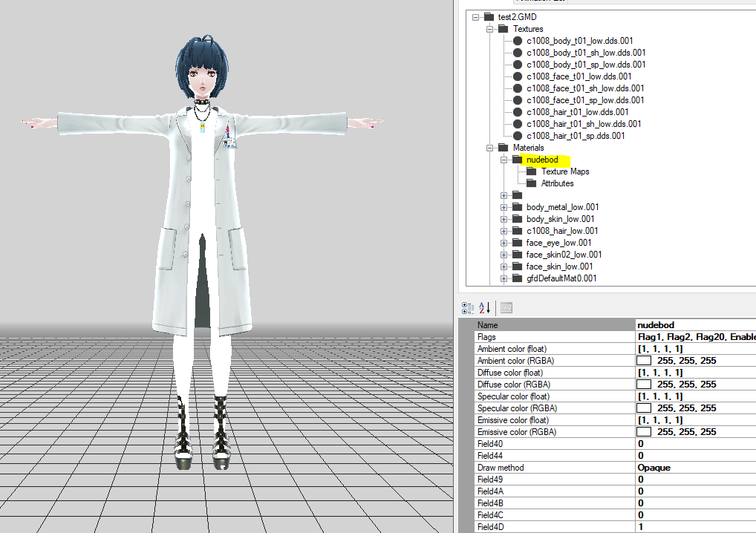Edit the Flags property value
Screen dimensions: 756x533
click(x=696, y=337)
